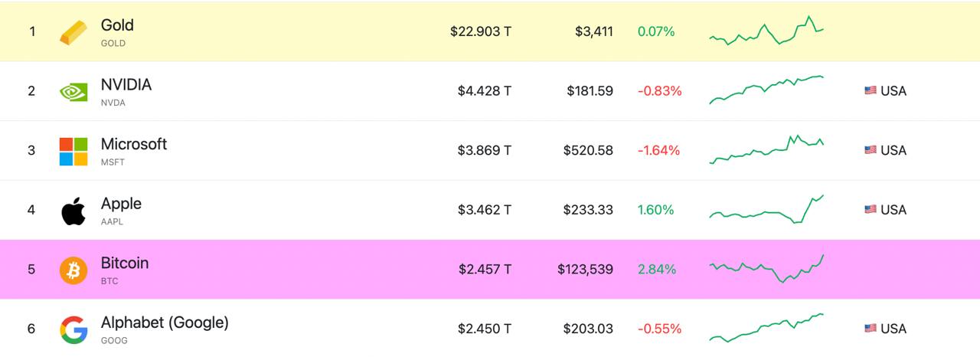980x357 pixels.
Task: Click the orange Bitcoin logo
Action: (73, 270)
